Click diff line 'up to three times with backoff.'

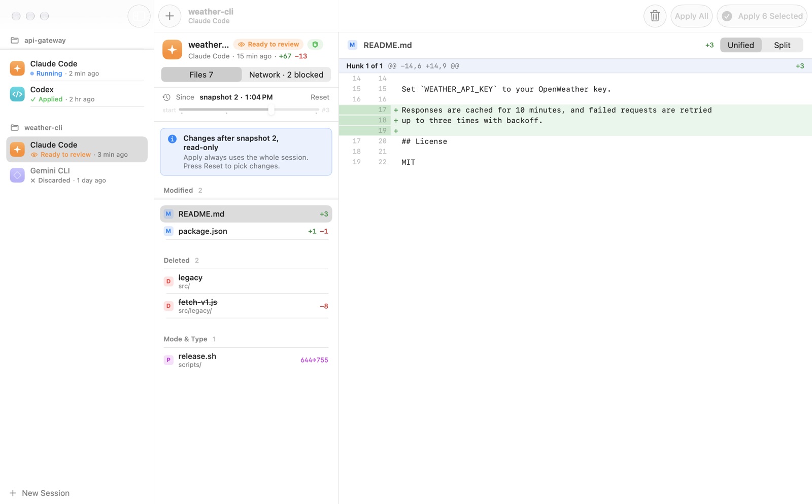(x=472, y=121)
